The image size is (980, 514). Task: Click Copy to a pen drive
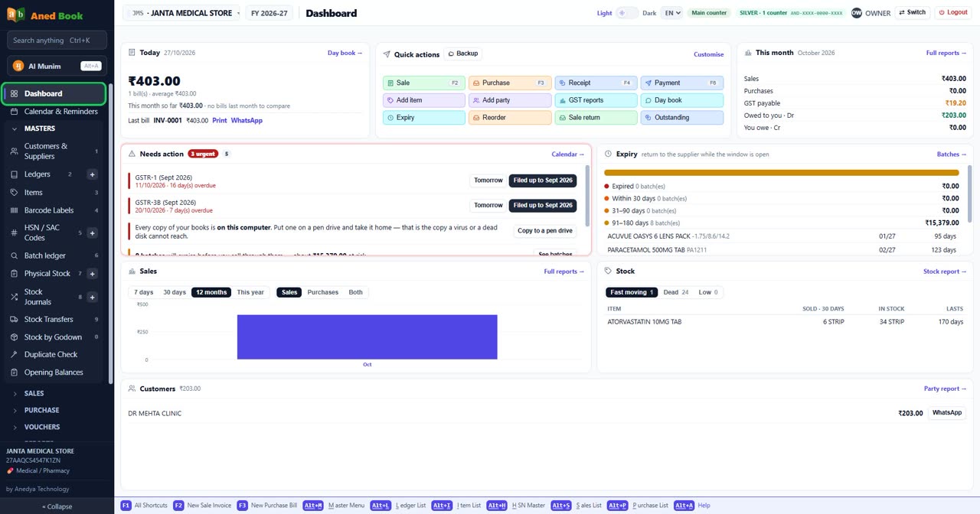tap(545, 231)
